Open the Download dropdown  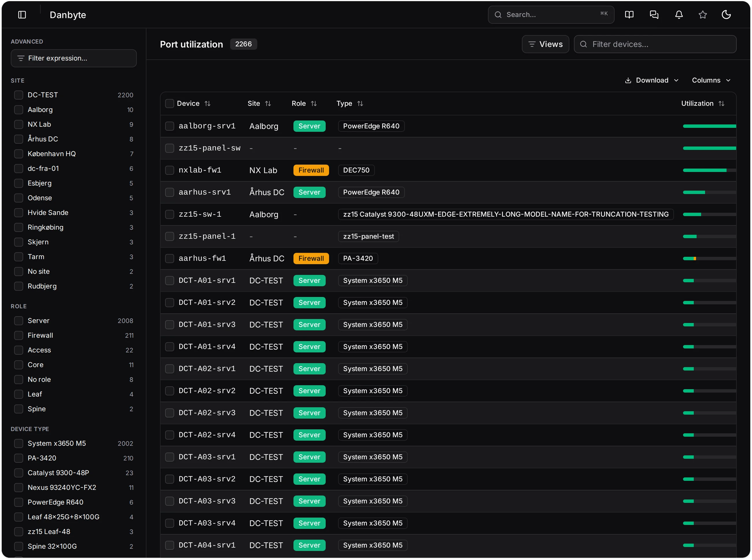click(x=652, y=80)
